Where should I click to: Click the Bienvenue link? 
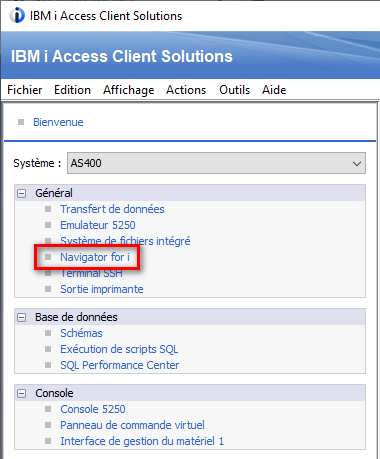[58, 122]
